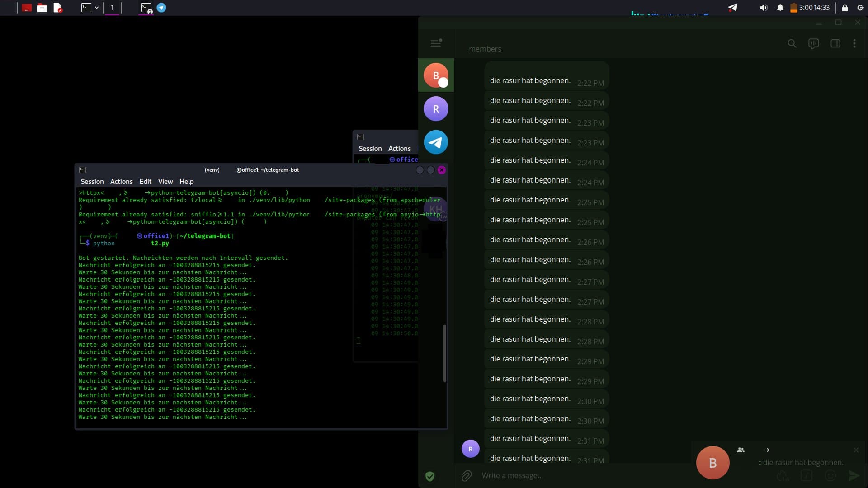Search in the Telegram chat
Image resolution: width=868 pixels, height=488 pixels.
(x=792, y=43)
